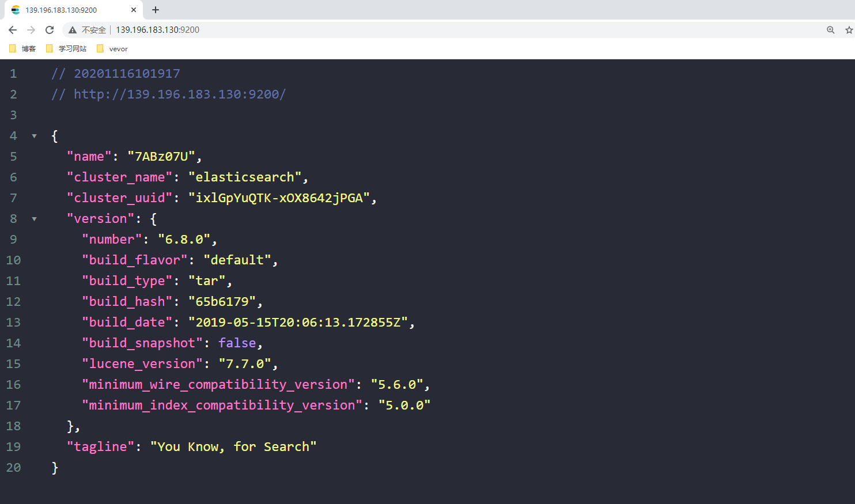Click the 不安全 security label

[x=93, y=30]
